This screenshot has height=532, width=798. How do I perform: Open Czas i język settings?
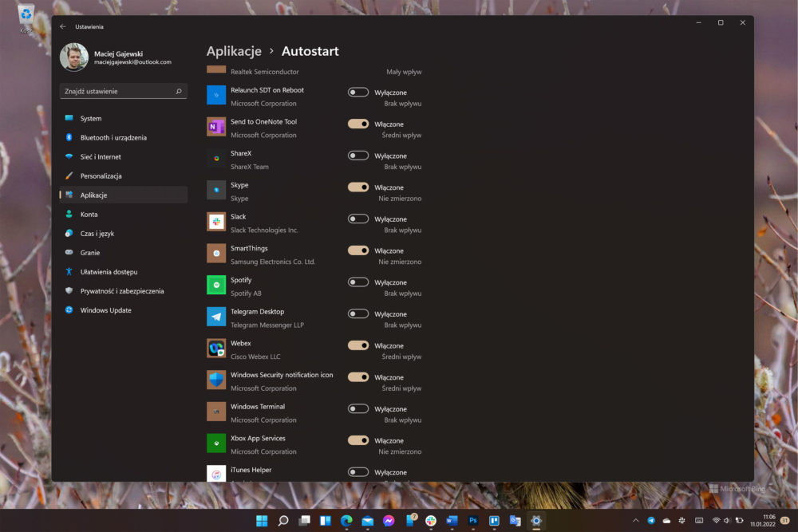124,234
